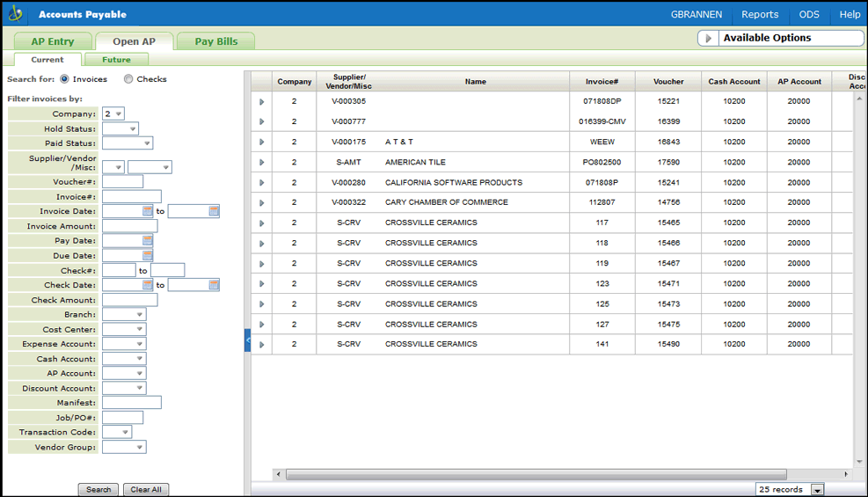This screenshot has height=497, width=868.
Task: Switch to the Future sub-tab
Action: pyautogui.click(x=116, y=60)
